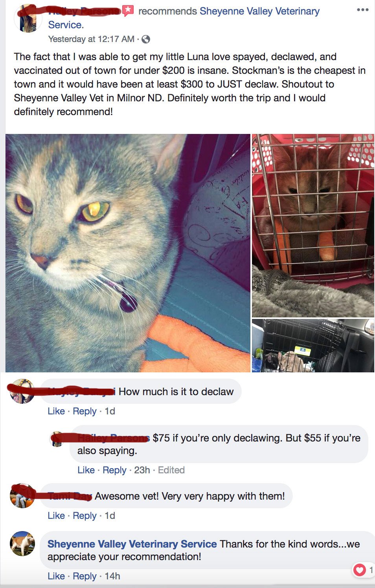Open Sheyenne Valley Veterinary Service commenter name

pos(132,544)
